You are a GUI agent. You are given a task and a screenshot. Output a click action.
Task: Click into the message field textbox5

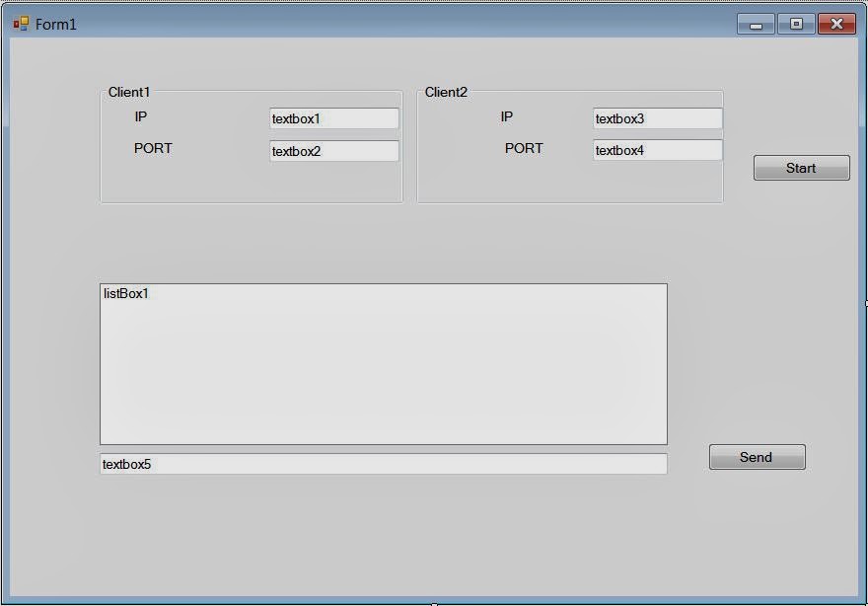[x=383, y=464]
